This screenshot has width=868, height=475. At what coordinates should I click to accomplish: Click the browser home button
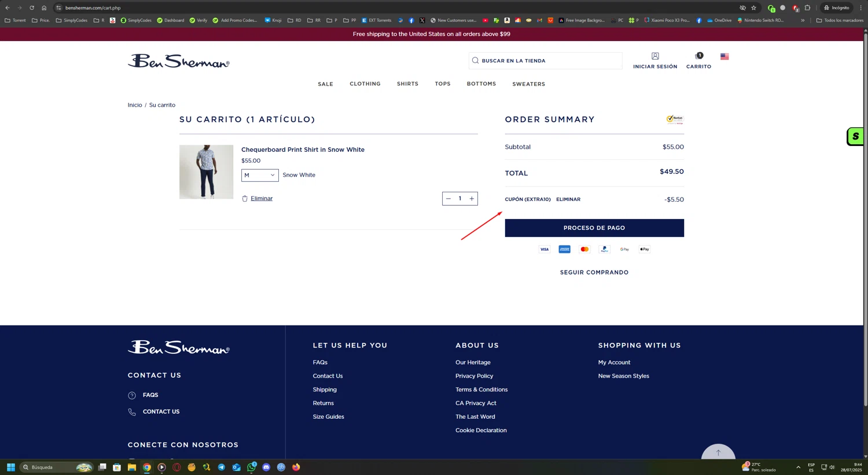[44, 8]
